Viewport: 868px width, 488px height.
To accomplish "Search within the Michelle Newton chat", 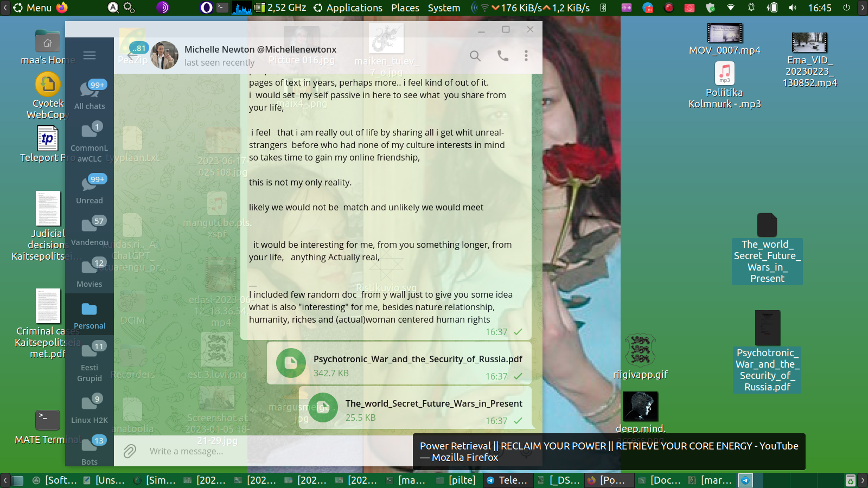I will [x=475, y=55].
